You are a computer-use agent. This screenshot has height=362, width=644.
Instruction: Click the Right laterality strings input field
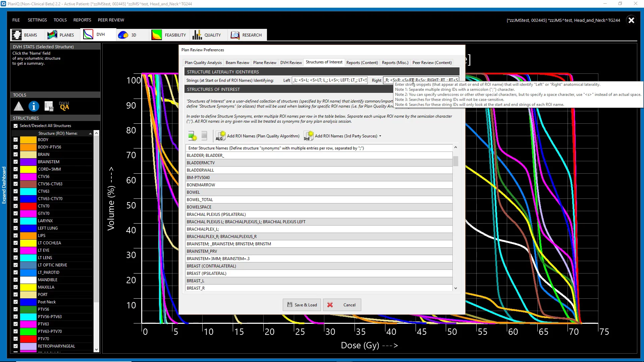(421, 80)
